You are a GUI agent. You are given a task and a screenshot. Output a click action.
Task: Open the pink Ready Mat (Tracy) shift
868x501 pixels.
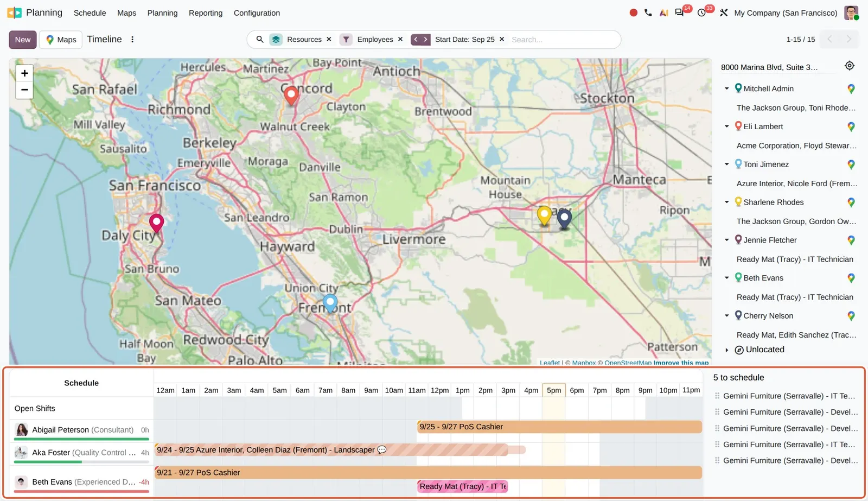tap(462, 486)
